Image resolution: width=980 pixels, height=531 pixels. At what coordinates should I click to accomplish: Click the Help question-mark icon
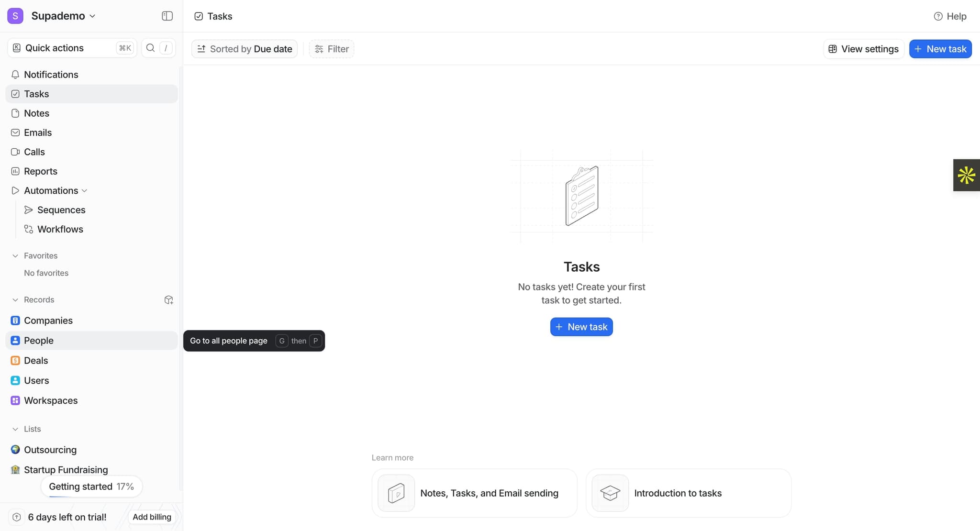(938, 16)
